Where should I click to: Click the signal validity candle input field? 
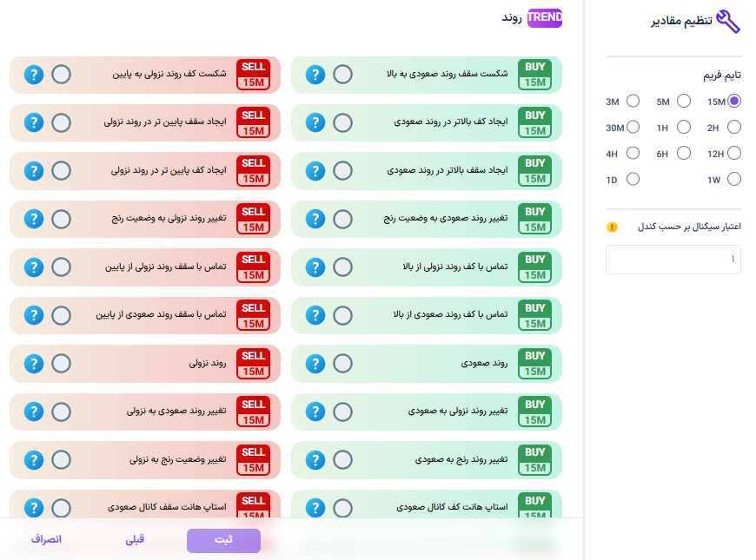(673, 260)
